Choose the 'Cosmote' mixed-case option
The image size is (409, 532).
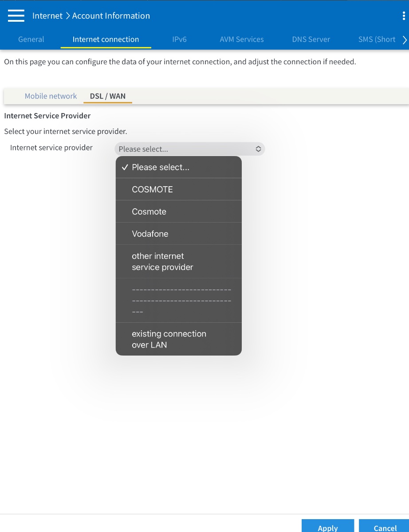click(179, 211)
